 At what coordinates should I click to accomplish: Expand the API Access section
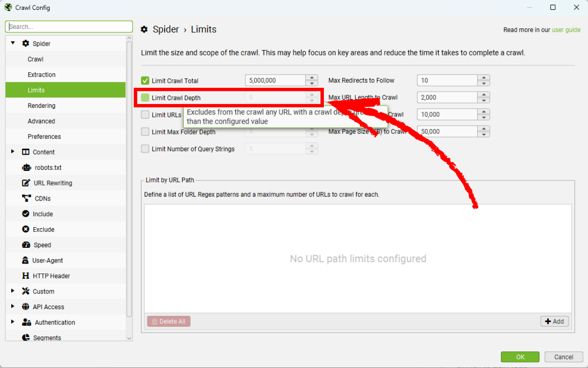pos(13,306)
